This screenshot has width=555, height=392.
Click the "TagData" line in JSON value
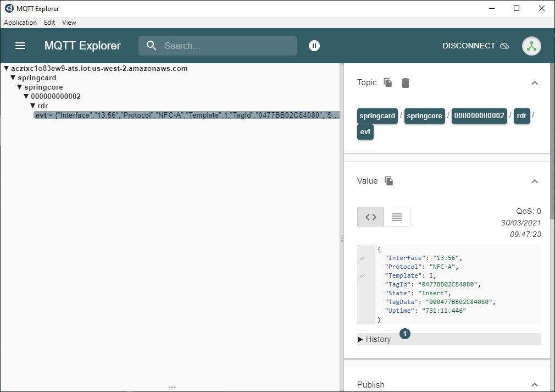point(440,302)
